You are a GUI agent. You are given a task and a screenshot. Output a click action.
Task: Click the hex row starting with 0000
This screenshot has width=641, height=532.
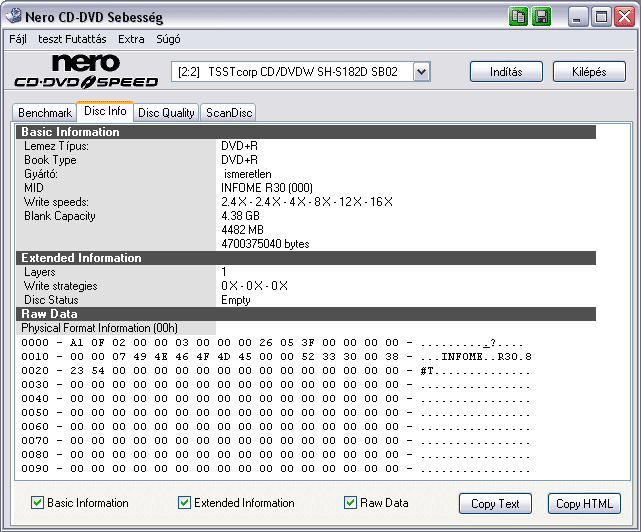pos(272,343)
